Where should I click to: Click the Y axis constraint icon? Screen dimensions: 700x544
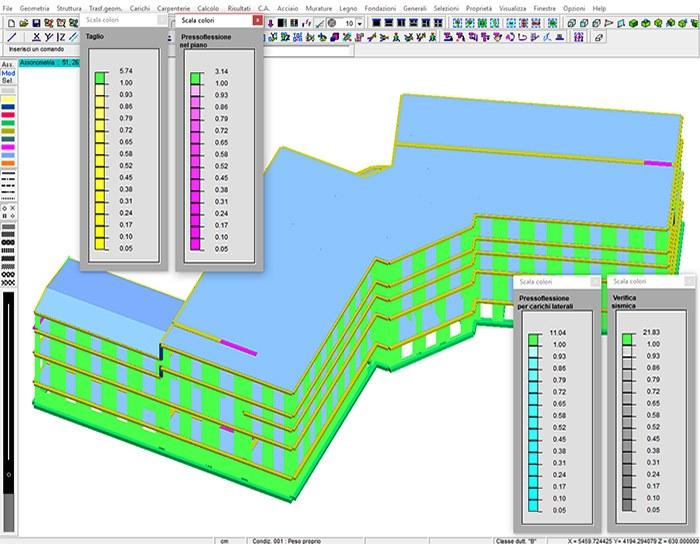[x=49, y=37]
